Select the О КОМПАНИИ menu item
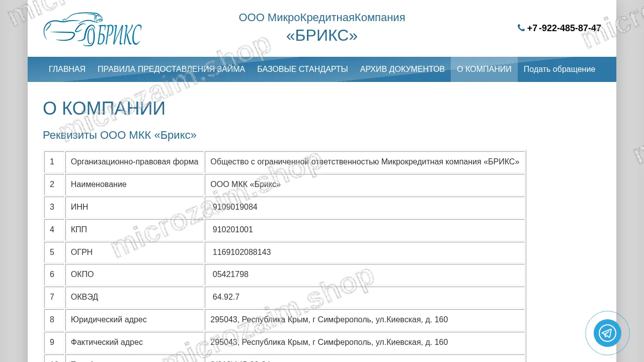 pos(484,69)
